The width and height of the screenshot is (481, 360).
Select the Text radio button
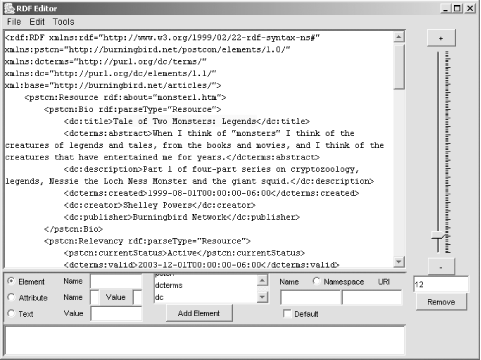tap(11, 313)
